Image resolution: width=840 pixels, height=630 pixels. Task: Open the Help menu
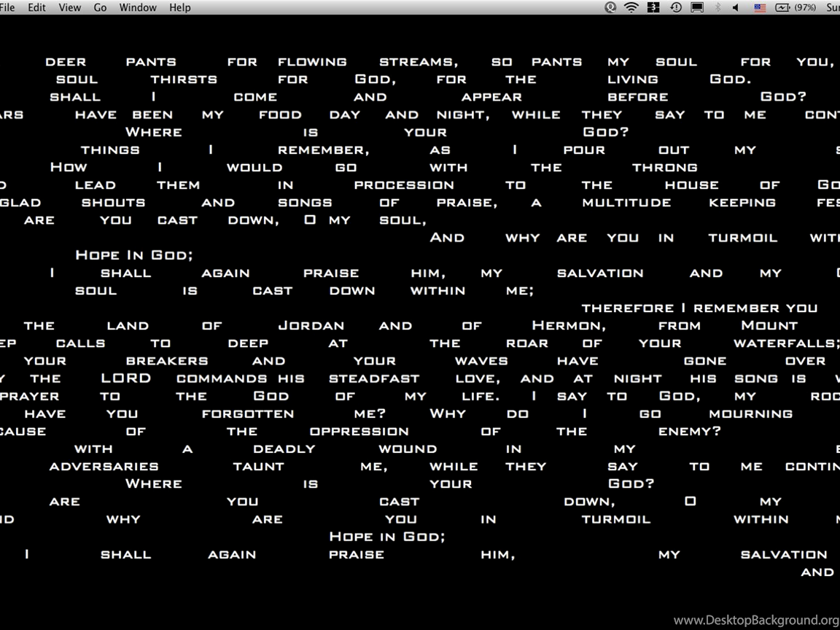click(x=179, y=7)
